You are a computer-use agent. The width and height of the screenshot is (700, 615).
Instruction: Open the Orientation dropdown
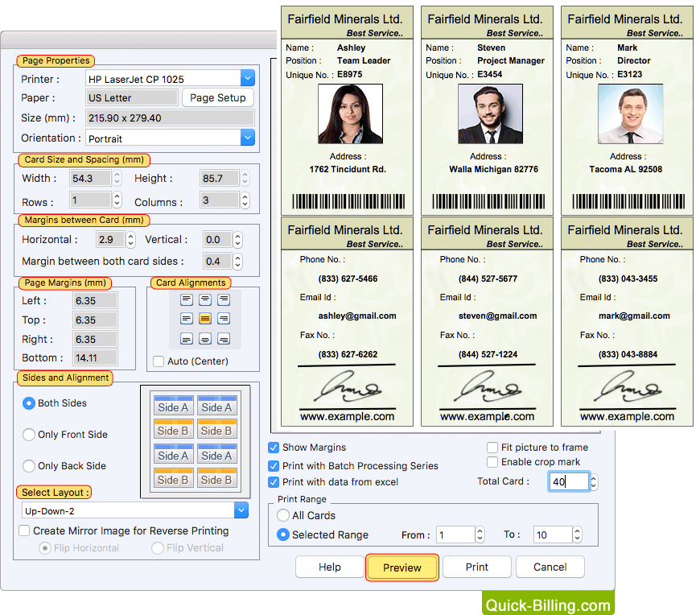tap(247, 138)
